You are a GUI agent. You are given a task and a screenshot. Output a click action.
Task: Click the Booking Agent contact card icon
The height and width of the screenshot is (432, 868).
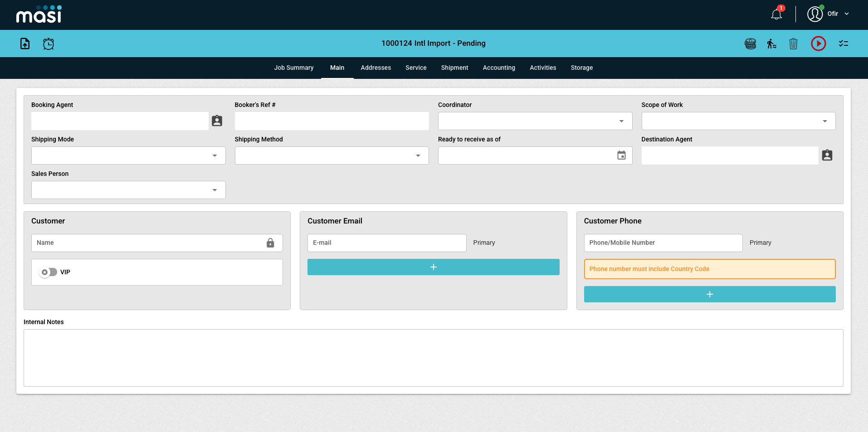point(217,121)
